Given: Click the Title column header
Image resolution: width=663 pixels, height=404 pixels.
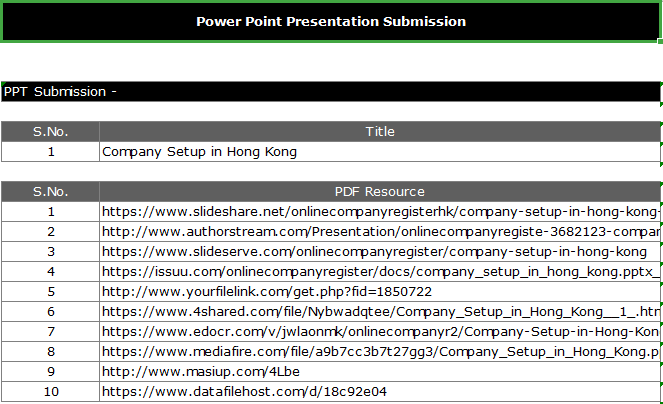Looking at the screenshot, I should (x=380, y=132).
